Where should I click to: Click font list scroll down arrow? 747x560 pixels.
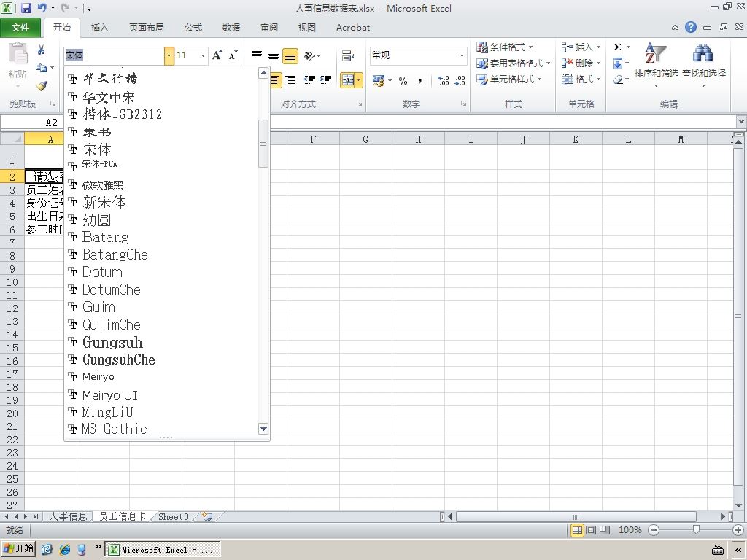[263, 429]
